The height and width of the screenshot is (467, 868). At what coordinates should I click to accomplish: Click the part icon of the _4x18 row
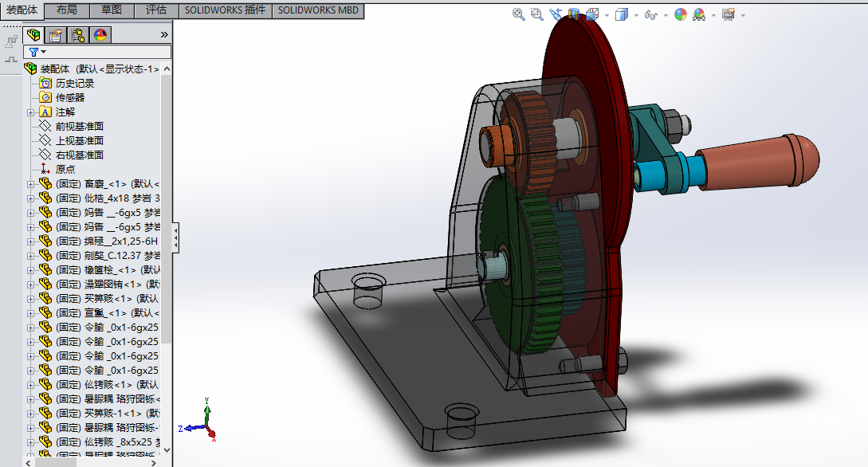click(45, 198)
